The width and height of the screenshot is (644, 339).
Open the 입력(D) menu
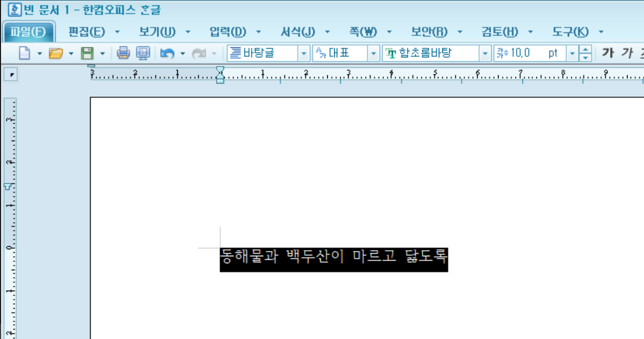pyautogui.click(x=228, y=32)
